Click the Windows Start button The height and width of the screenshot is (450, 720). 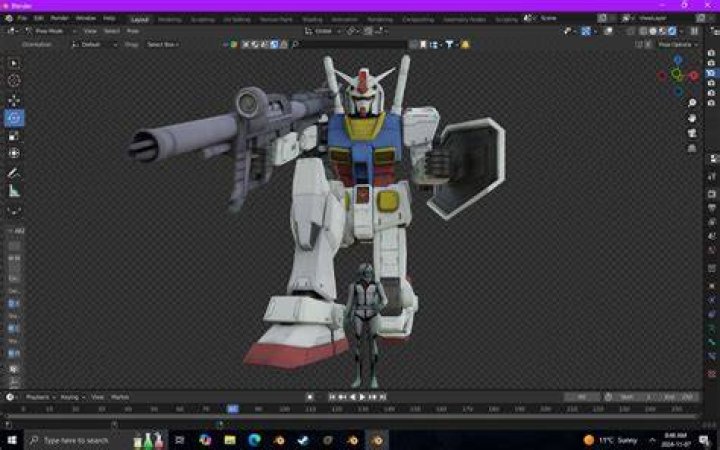11,440
